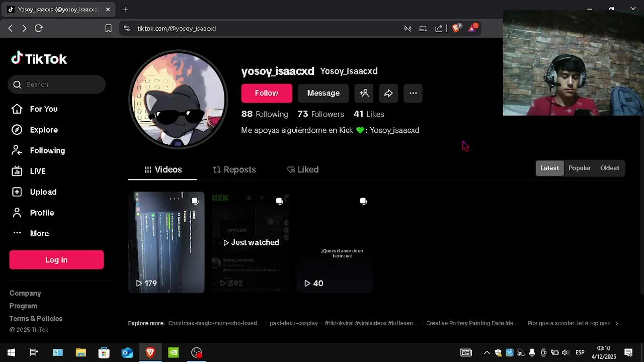Viewport: 644px width, 362px height.
Task: Open the Windows Start menu
Action: 11,352
